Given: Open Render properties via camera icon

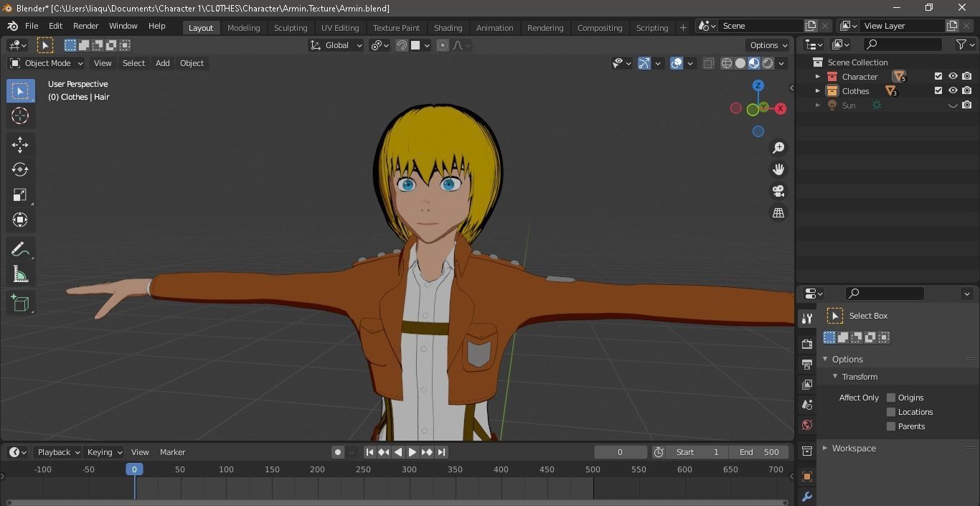Looking at the screenshot, I should point(806,344).
